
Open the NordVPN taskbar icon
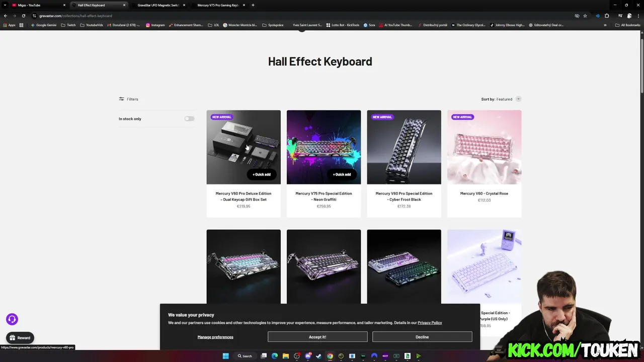point(374,356)
